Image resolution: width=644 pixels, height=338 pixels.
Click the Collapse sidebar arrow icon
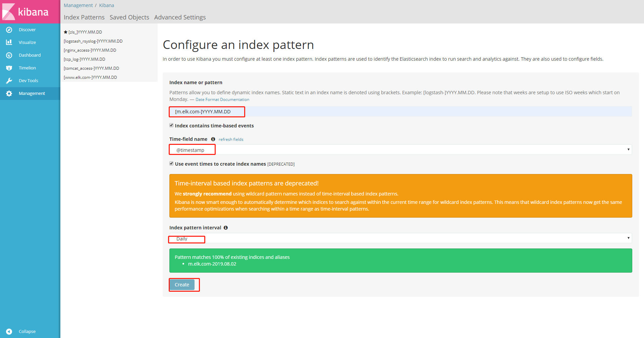tap(9, 332)
